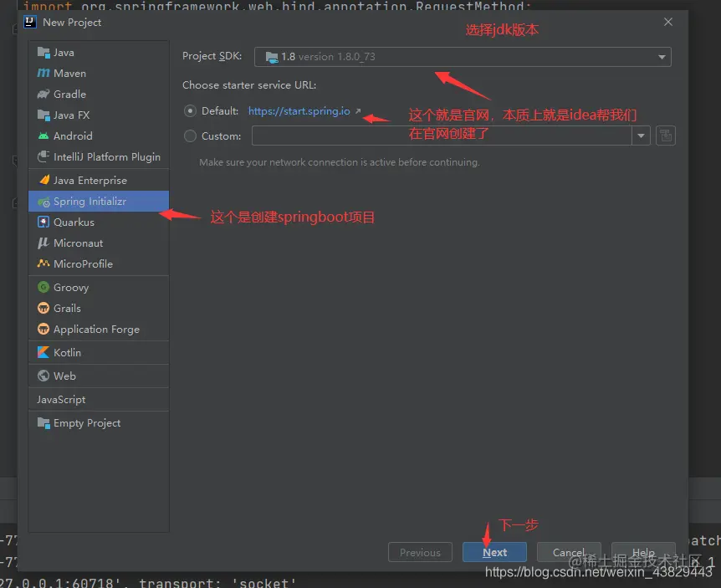The image size is (721, 588).
Task: Click the Maven 'm' icon
Action: tap(43, 73)
